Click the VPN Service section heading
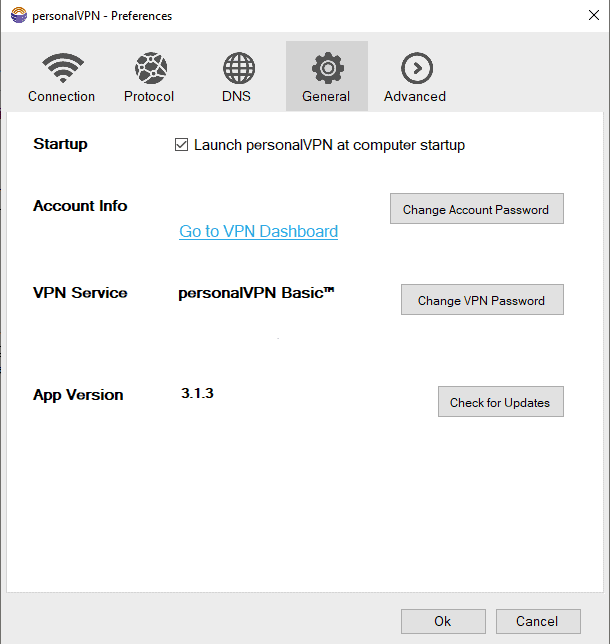 [x=80, y=293]
